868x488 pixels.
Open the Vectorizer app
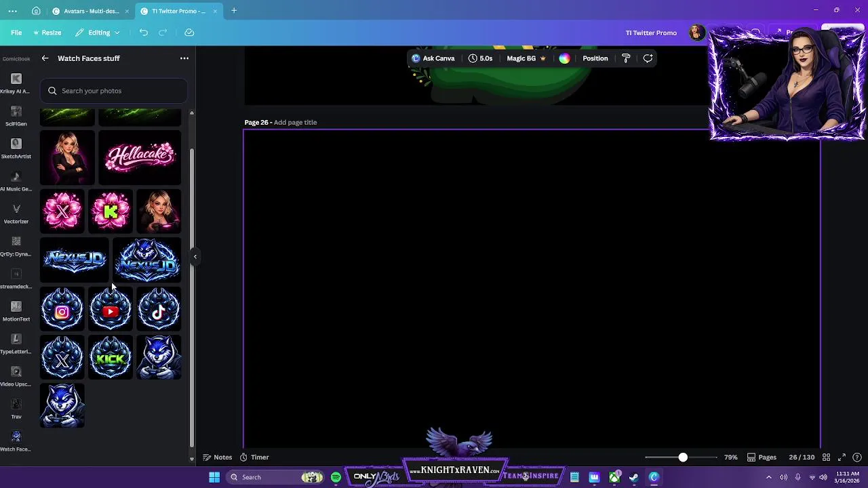16,213
